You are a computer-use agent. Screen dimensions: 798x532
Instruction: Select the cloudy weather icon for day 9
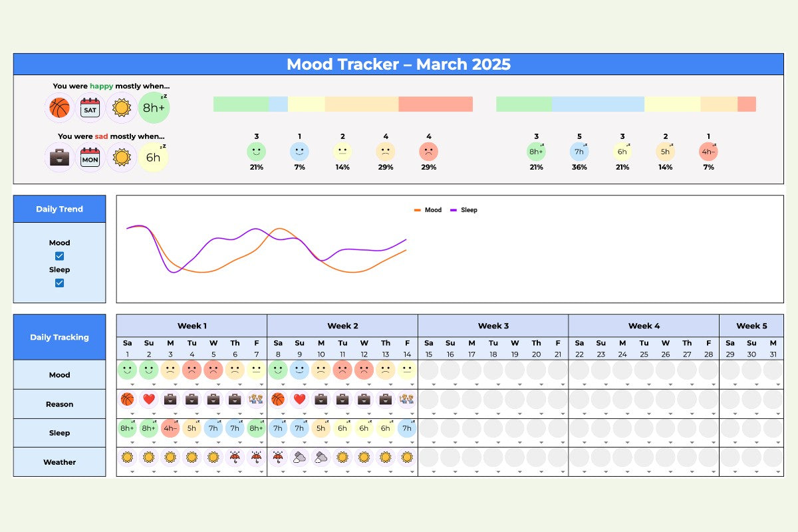click(x=299, y=458)
